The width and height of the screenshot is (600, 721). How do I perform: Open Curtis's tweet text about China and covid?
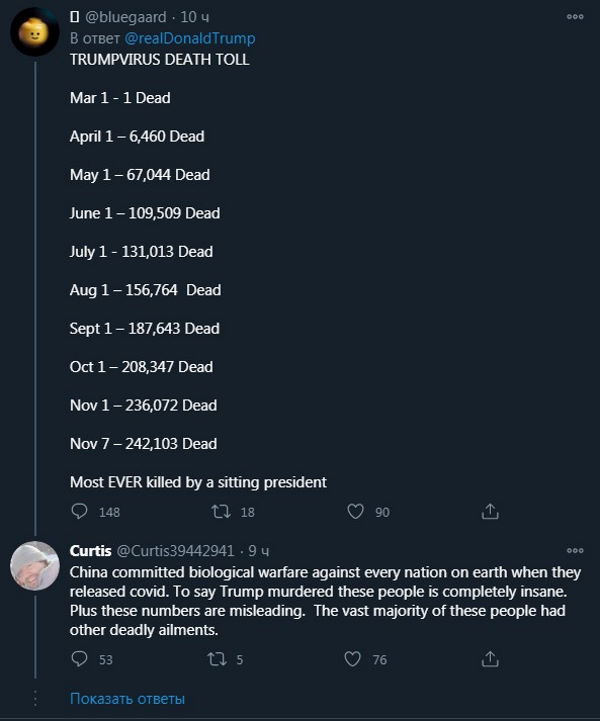coord(320,601)
